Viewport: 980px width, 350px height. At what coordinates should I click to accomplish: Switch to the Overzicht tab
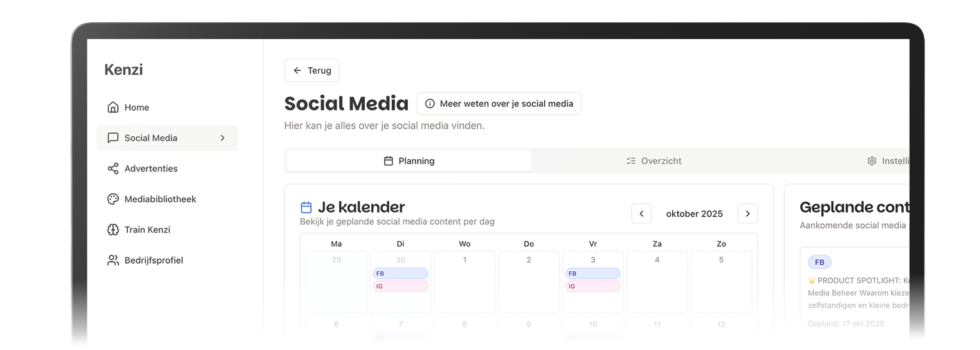[x=654, y=161]
